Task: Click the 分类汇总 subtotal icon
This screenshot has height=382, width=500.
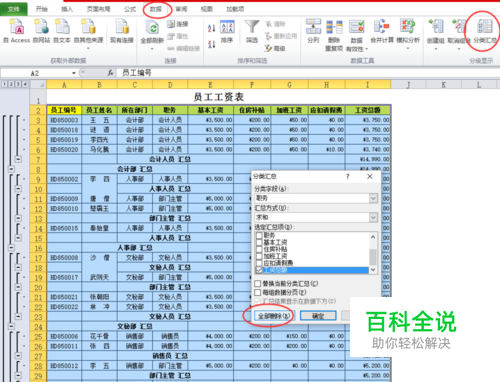Action: tap(485, 27)
